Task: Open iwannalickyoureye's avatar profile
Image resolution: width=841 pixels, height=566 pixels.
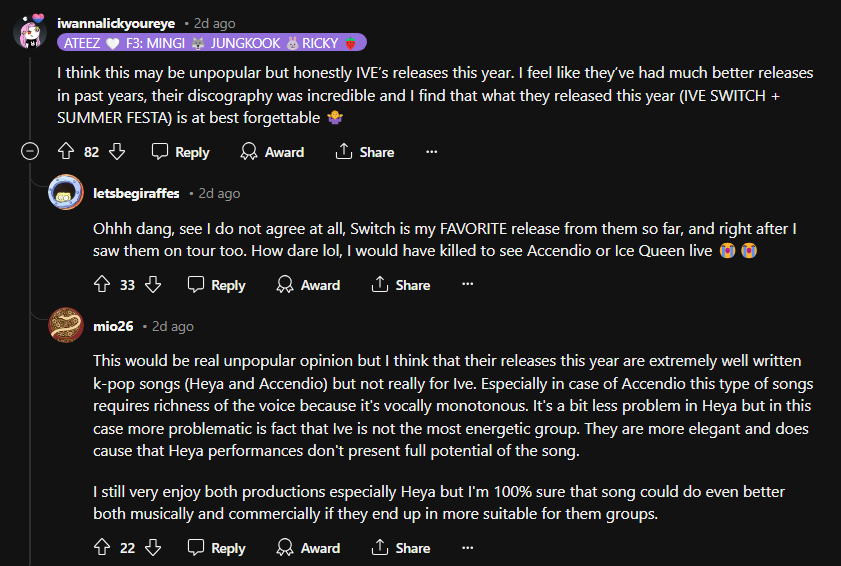Action: pos(30,30)
